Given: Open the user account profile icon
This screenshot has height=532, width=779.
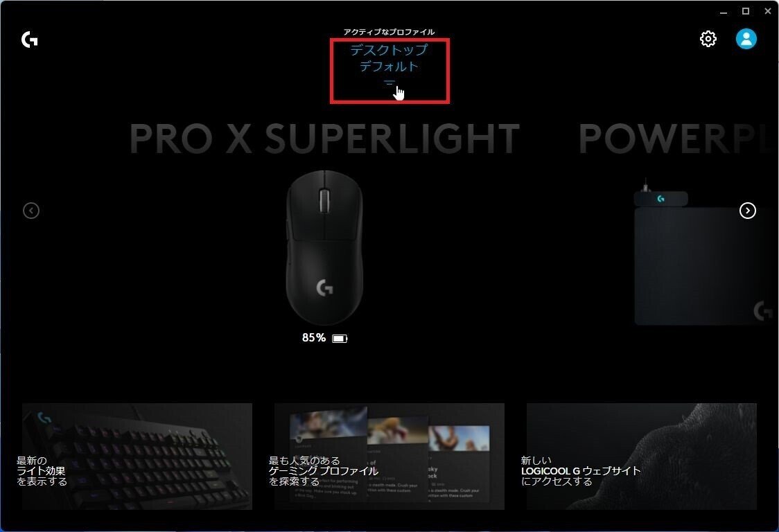Looking at the screenshot, I should (x=746, y=39).
